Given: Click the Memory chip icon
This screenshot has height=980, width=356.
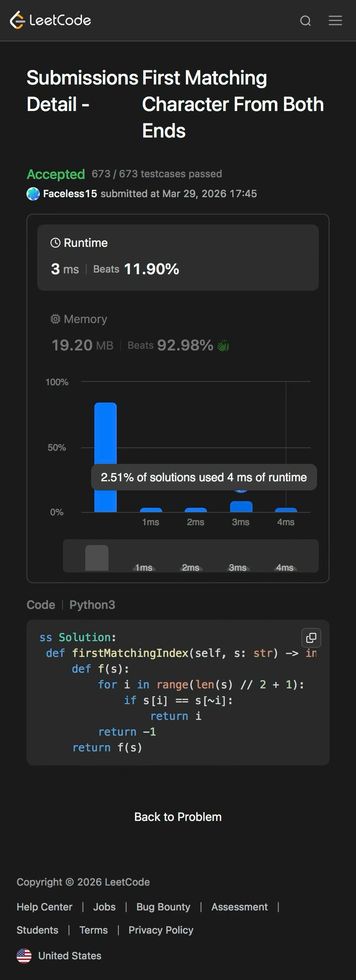Looking at the screenshot, I should 55,319.
